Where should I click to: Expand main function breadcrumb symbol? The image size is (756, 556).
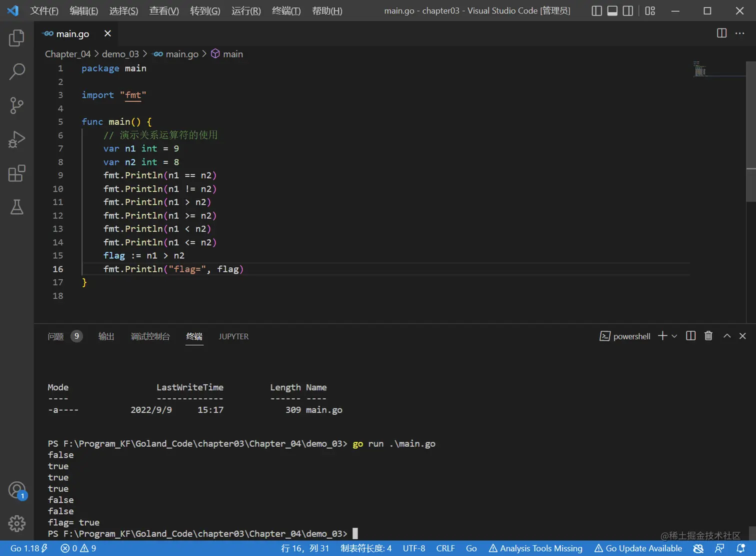(x=227, y=54)
